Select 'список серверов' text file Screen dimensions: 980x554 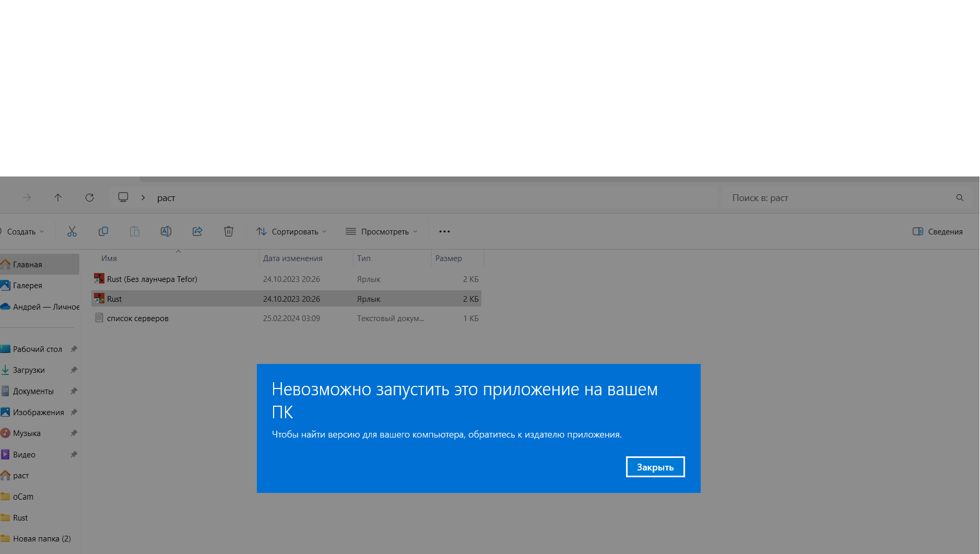(137, 318)
